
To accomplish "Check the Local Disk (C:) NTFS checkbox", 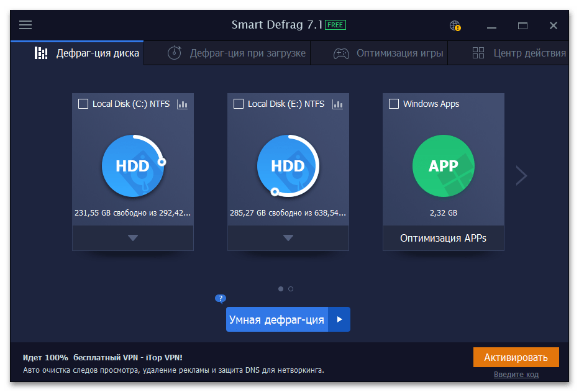I will [x=83, y=104].
